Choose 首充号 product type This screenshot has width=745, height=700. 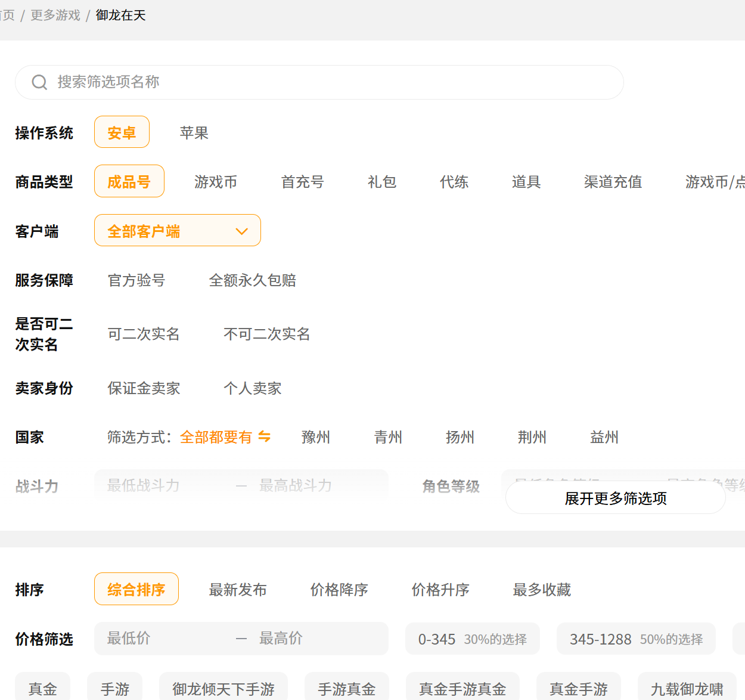(x=302, y=182)
